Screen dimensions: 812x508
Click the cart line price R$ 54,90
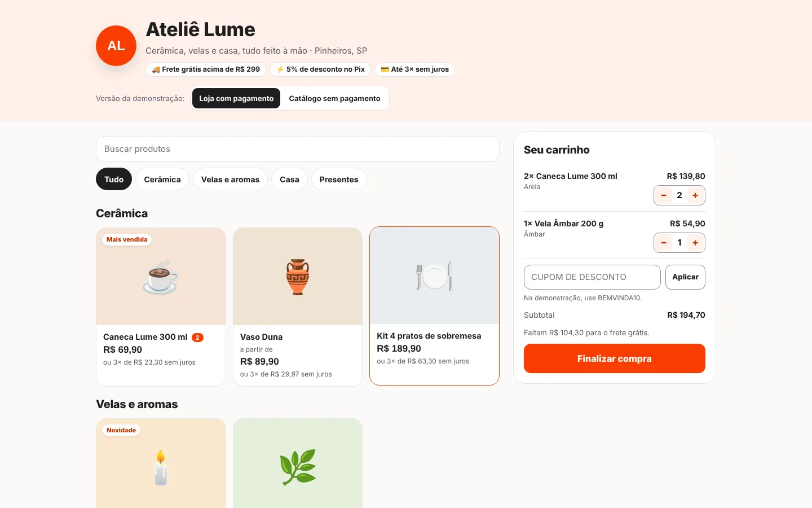(687, 224)
